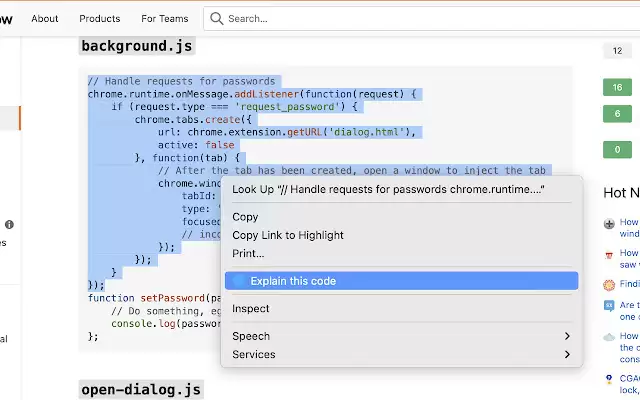Open the For Teams link

pyautogui.click(x=165, y=19)
